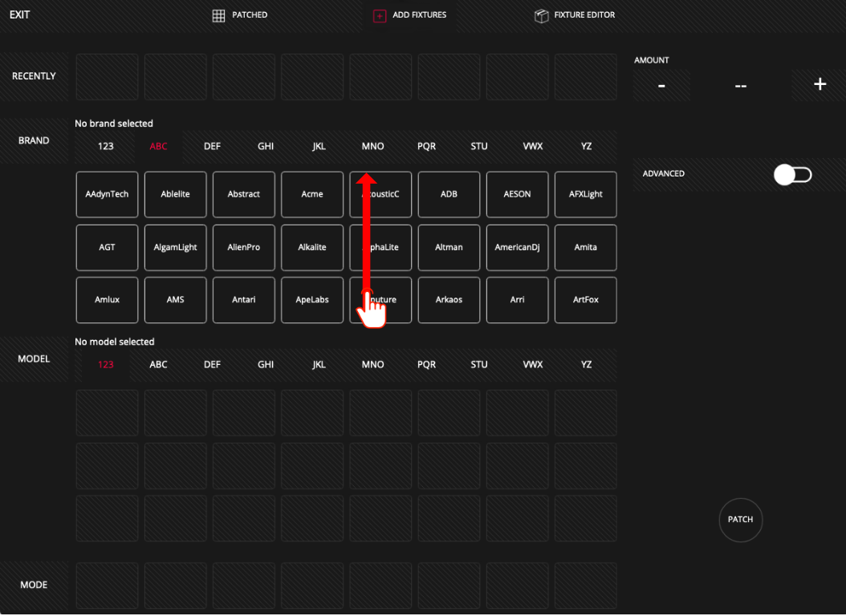Click the 'No brand selected' text
The image size is (846, 616).
(x=114, y=124)
